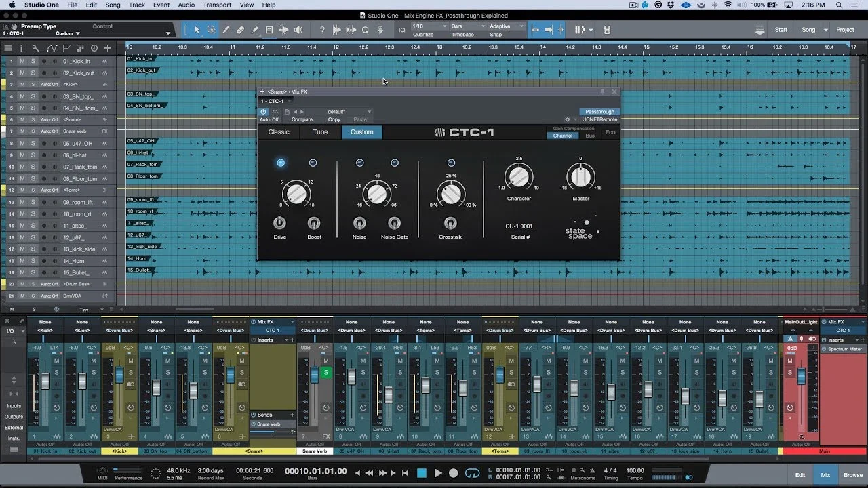Select Bus gain compensation
This screenshot has height=488, width=868.
tap(590, 136)
